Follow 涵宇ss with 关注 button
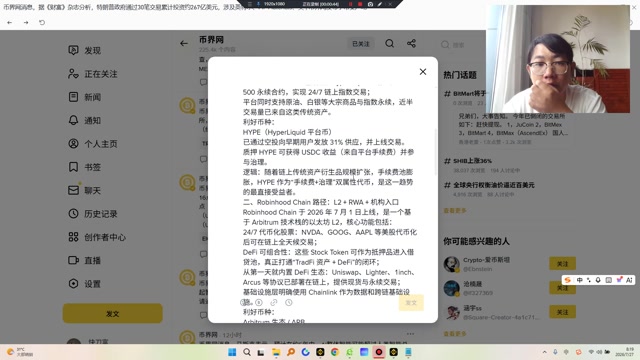 (x=562, y=312)
